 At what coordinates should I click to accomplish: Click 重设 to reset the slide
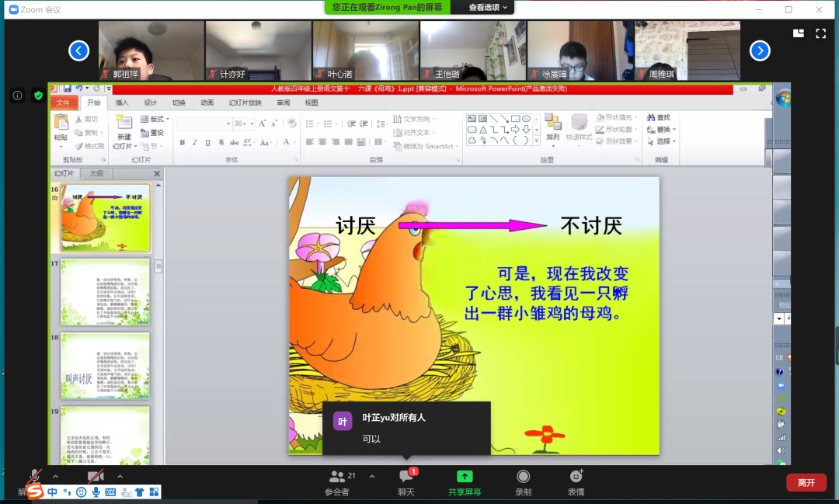point(152,133)
